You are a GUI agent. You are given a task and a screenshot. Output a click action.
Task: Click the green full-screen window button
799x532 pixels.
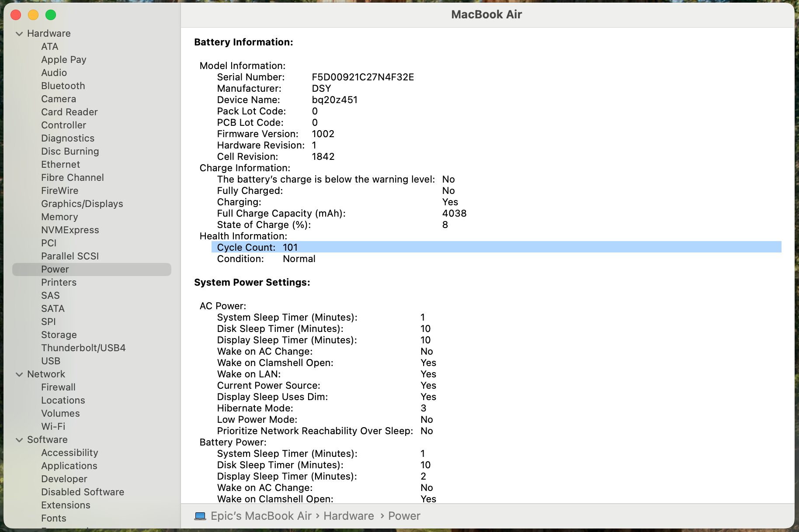(51, 15)
